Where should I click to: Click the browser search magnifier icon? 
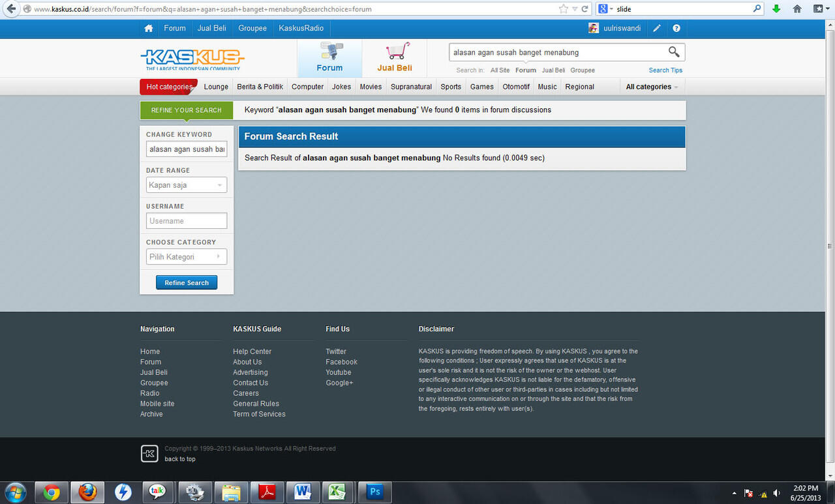point(757,9)
